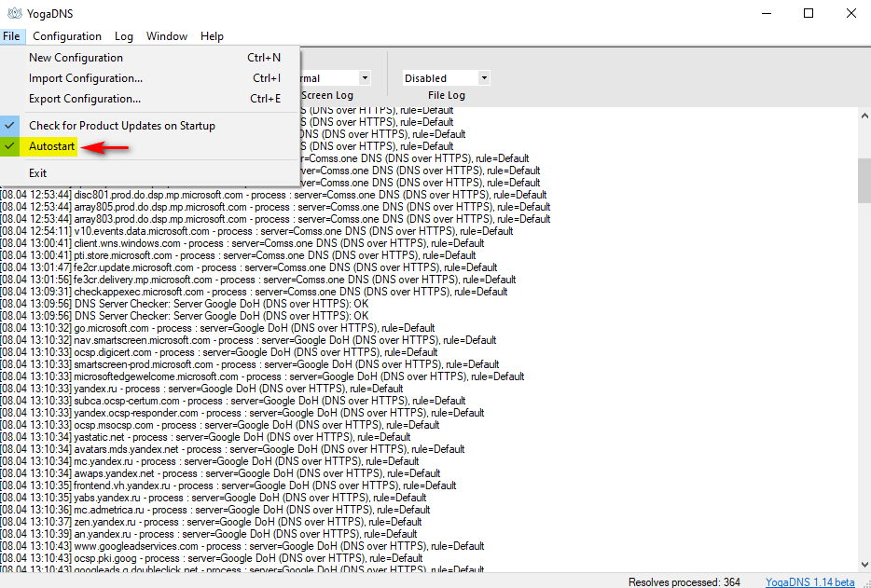871x588 pixels.
Task: Select log line an.yandex.ru
Action: tap(208, 534)
